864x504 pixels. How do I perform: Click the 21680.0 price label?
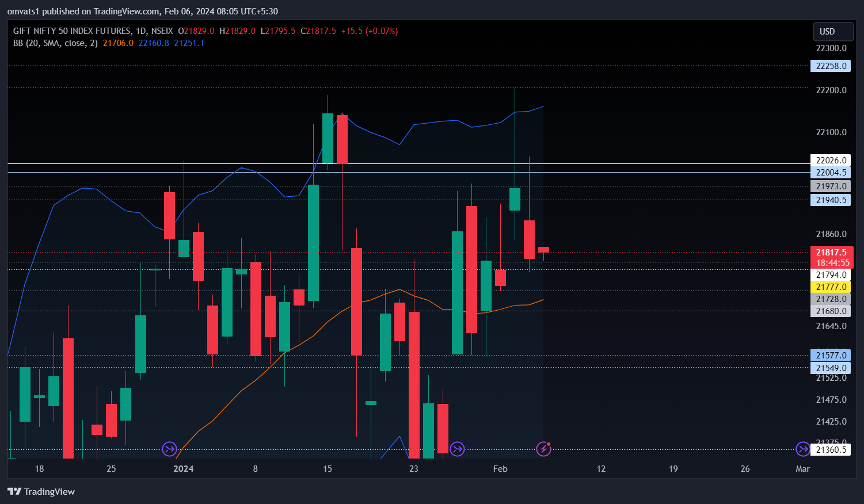[831, 311]
